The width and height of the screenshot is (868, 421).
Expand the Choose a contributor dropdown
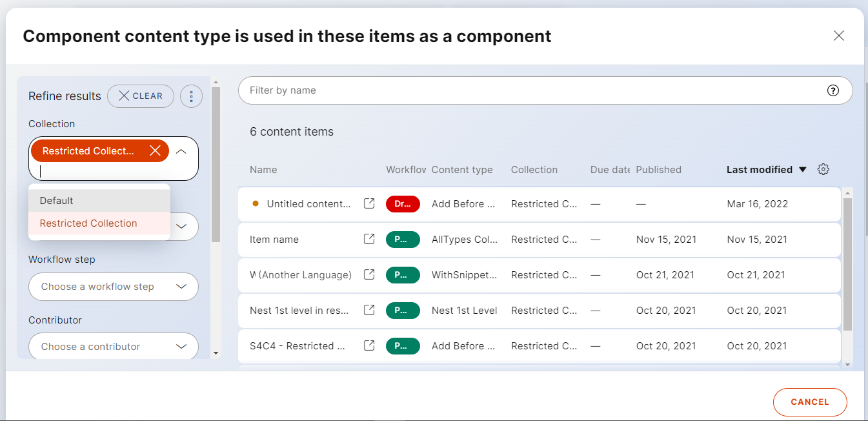[x=181, y=347]
